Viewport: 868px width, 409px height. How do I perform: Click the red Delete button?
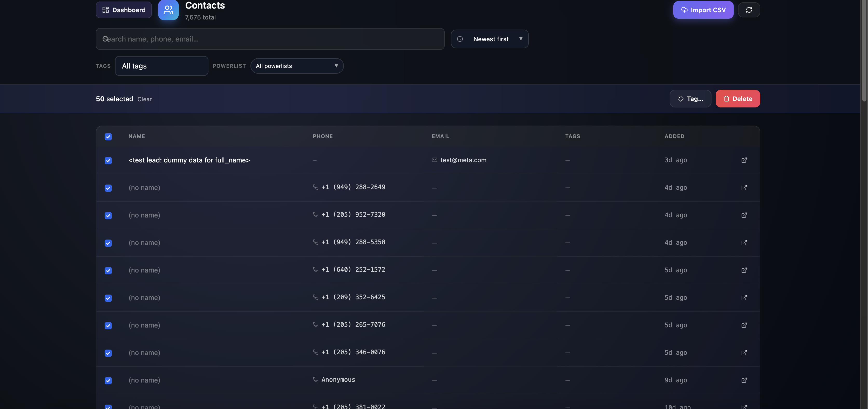click(738, 99)
